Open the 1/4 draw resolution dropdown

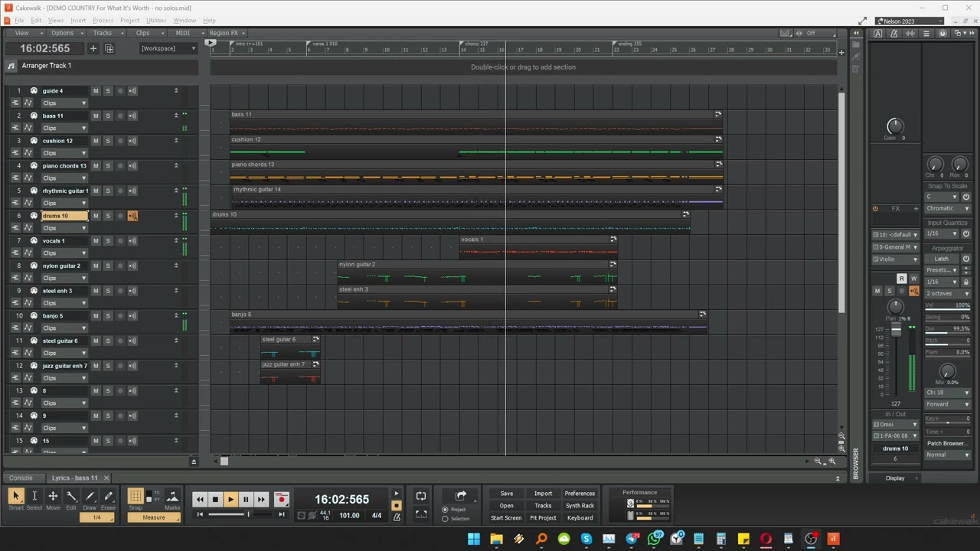point(97,518)
